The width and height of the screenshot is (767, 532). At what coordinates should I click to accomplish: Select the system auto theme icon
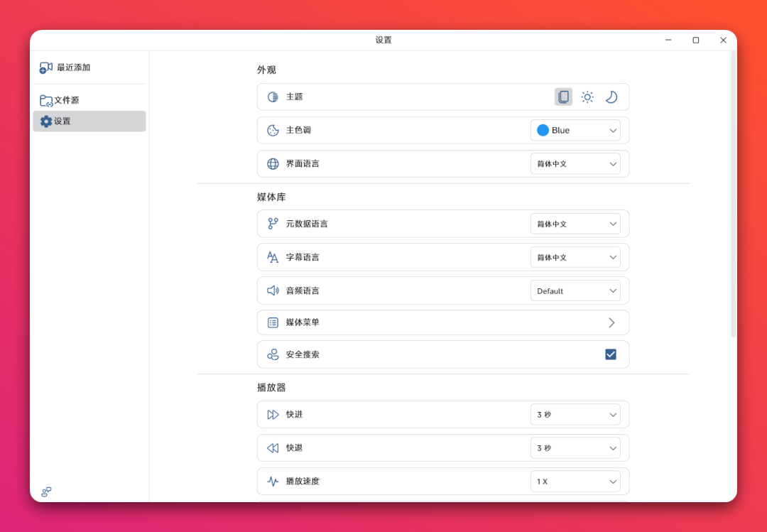(563, 97)
